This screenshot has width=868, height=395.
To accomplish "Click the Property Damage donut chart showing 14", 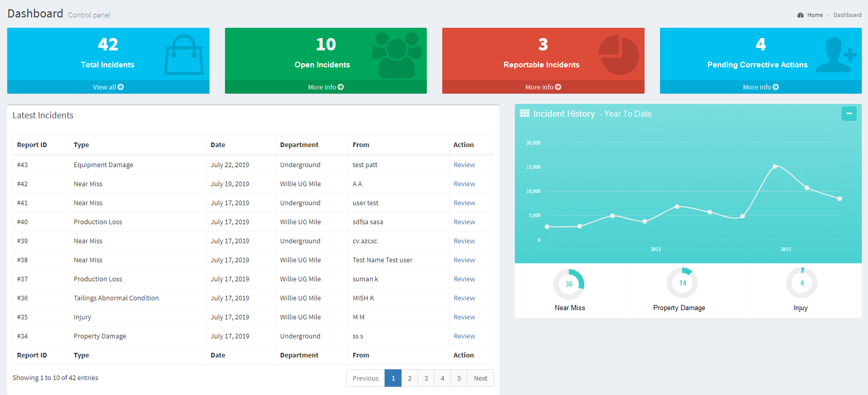I will click(x=682, y=283).
